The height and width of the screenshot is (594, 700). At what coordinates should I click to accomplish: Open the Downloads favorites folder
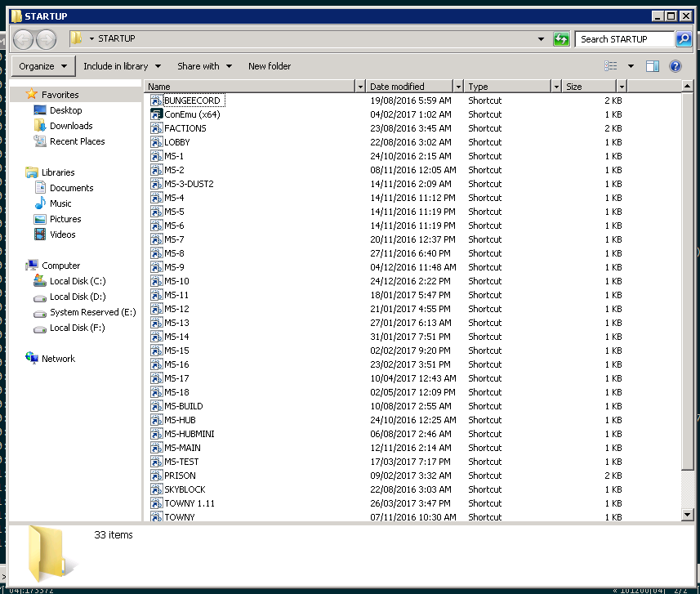coord(71,126)
